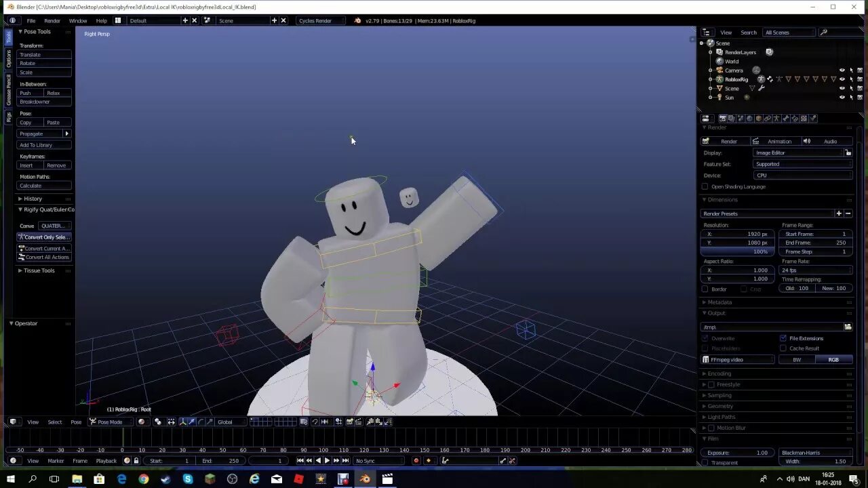This screenshot has width=868, height=488.
Task: Toggle the Border checkbox
Action: point(705,289)
